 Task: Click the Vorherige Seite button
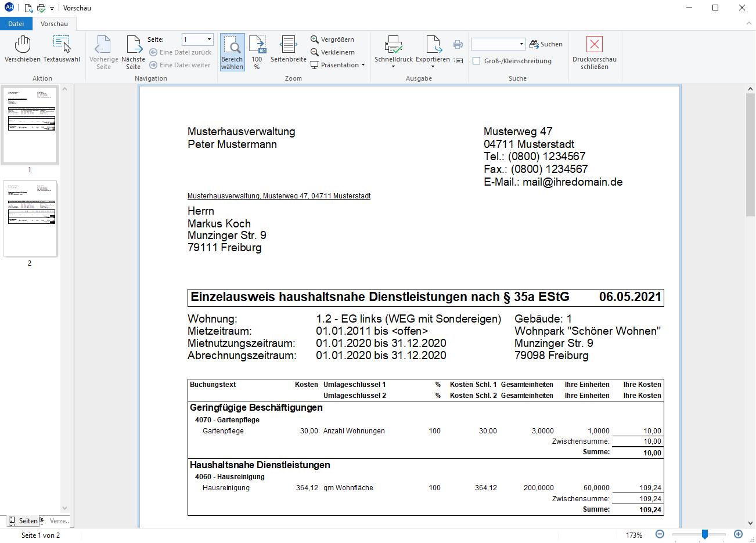coord(104,52)
